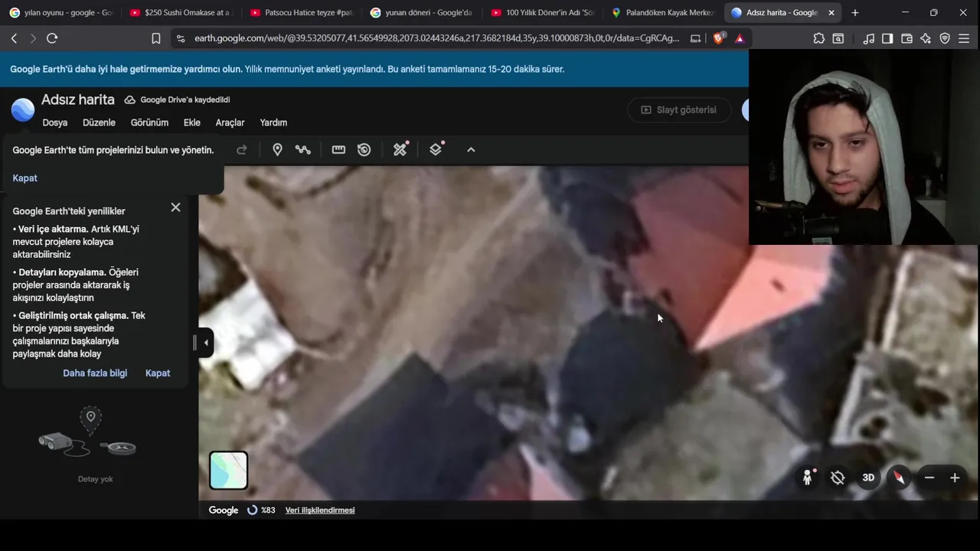Open historical imagery clock tool
The width and height of the screenshot is (980, 551).
pos(364,150)
